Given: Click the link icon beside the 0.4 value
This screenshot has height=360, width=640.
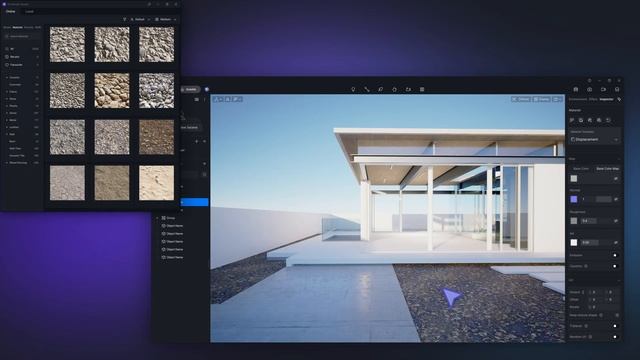Looking at the screenshot, I should tap(616, 221).
